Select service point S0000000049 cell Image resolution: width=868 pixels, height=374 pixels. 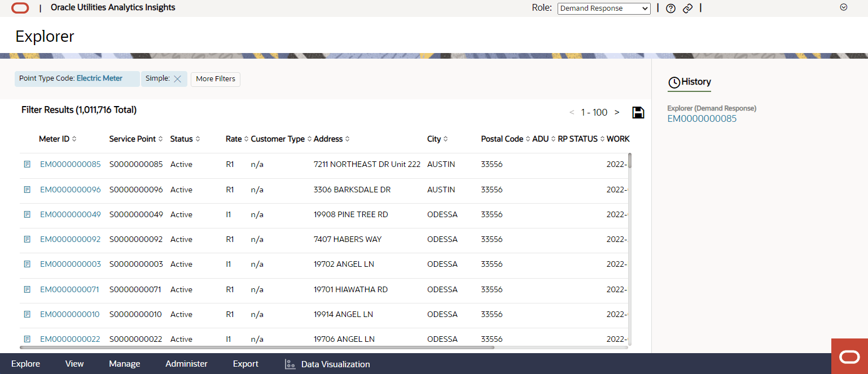click(136, 214)
